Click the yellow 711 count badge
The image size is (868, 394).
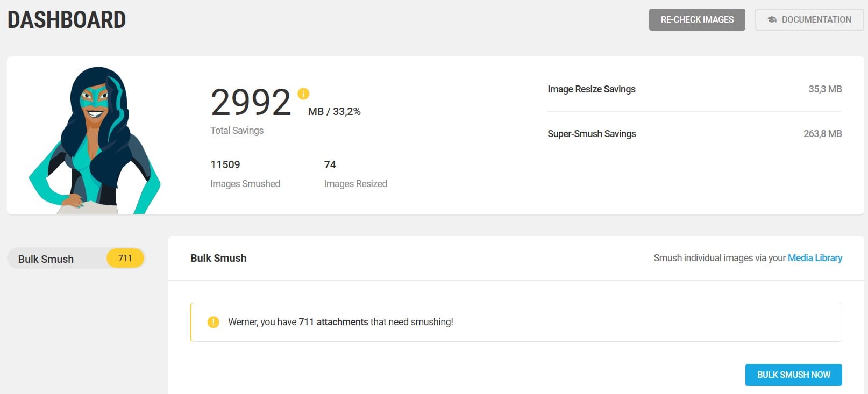(x=125, y=259)
